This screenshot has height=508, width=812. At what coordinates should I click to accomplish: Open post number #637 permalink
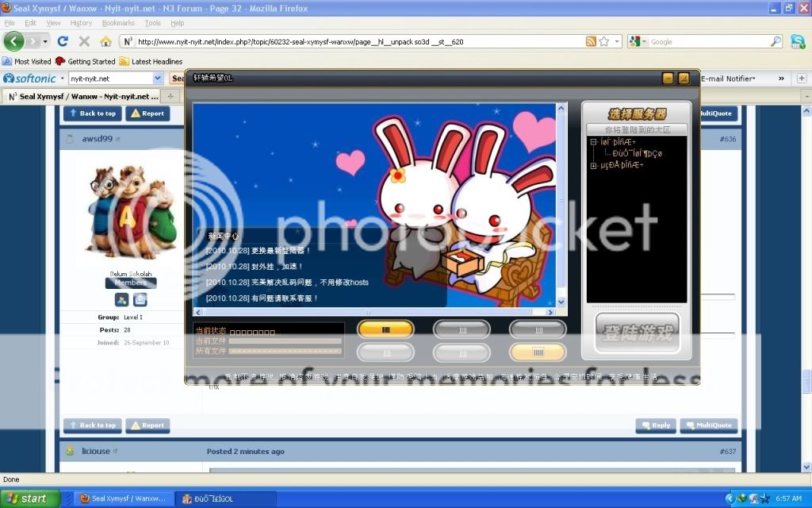[x=728, y=452]
